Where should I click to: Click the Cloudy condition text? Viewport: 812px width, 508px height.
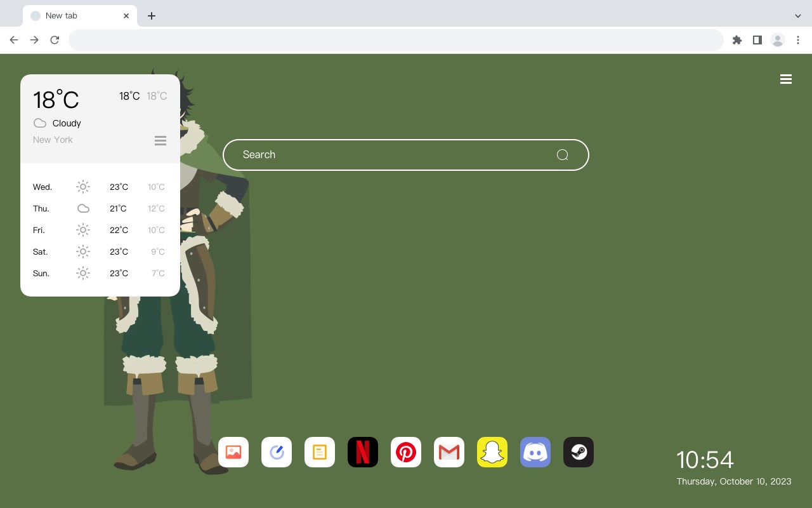[x=67, y=123]
